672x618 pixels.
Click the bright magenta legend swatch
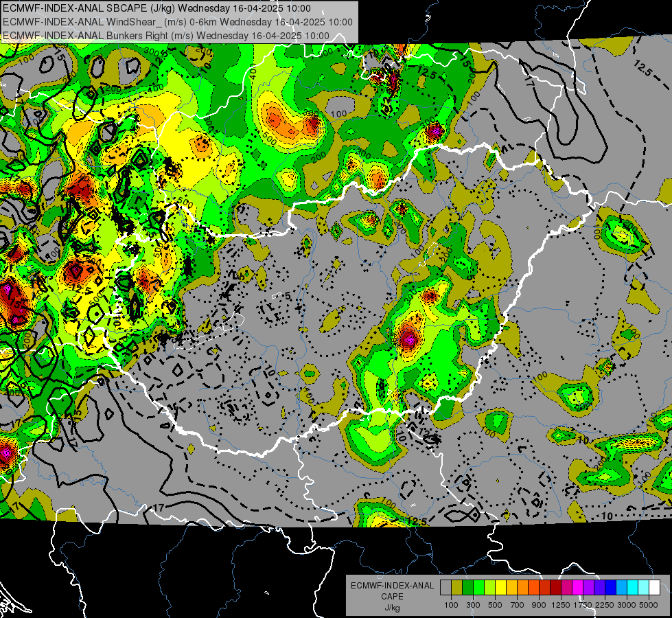pos(578,587)
